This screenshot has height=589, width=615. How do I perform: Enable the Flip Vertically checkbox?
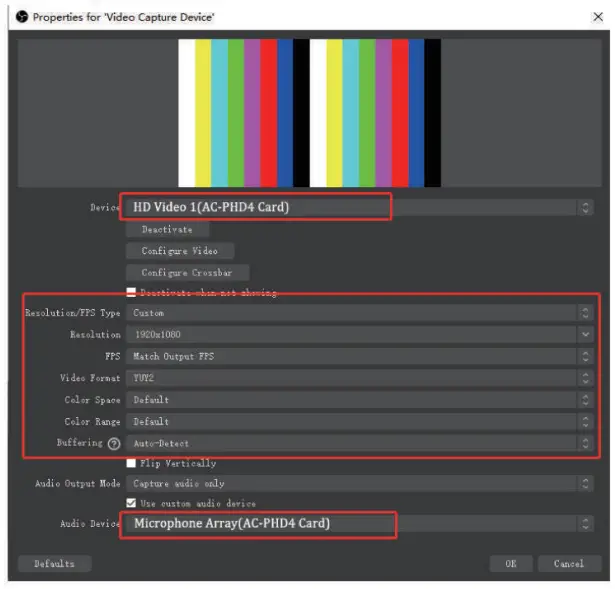pyautogui.click(x=131, y=464)
